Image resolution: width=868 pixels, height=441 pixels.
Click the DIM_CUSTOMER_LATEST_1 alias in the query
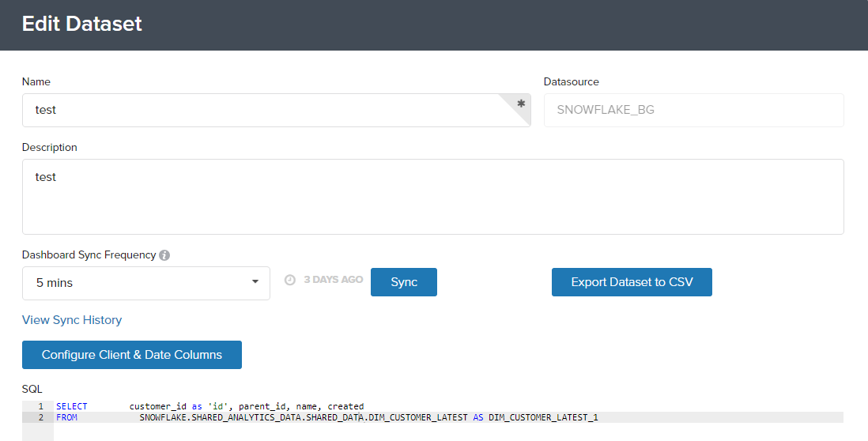[543, 417]
